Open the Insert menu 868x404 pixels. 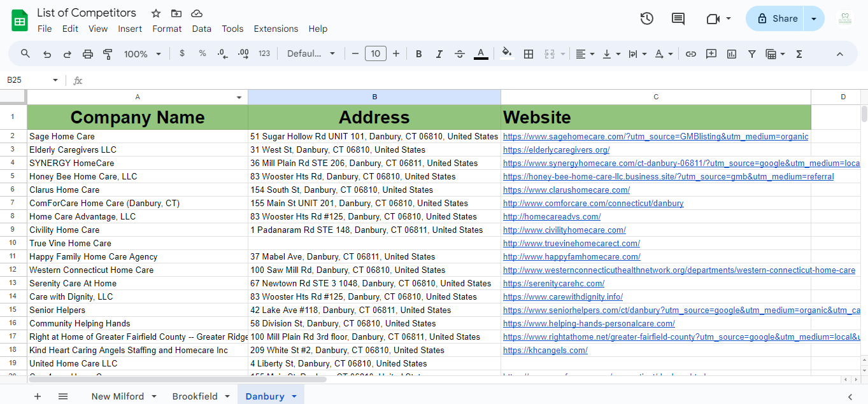(x=130, y=29)
